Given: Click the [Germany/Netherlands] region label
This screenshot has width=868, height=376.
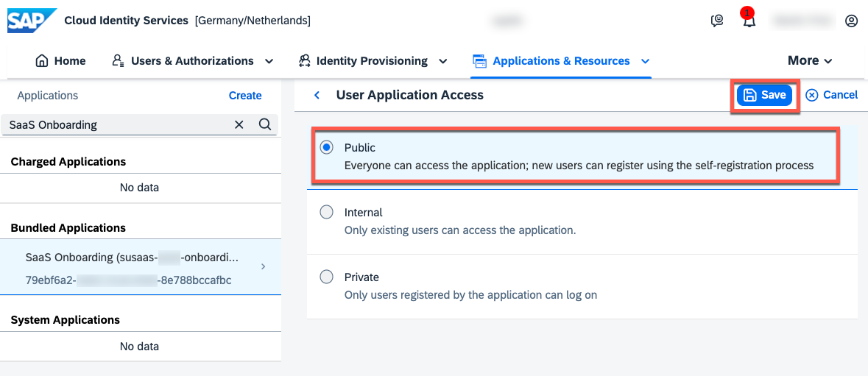Looking at the screenshot, I should coord(253,21).
